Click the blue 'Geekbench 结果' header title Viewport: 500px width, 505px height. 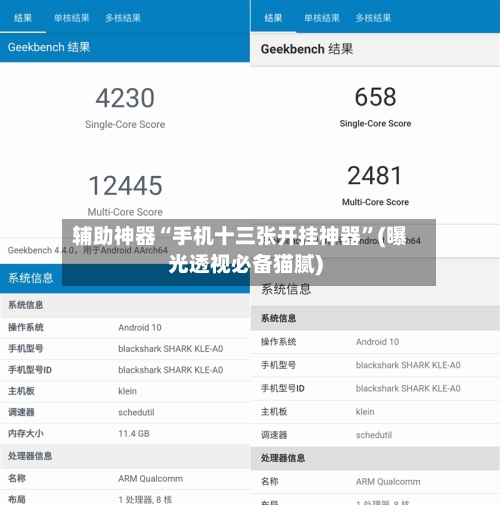(49, 47)
